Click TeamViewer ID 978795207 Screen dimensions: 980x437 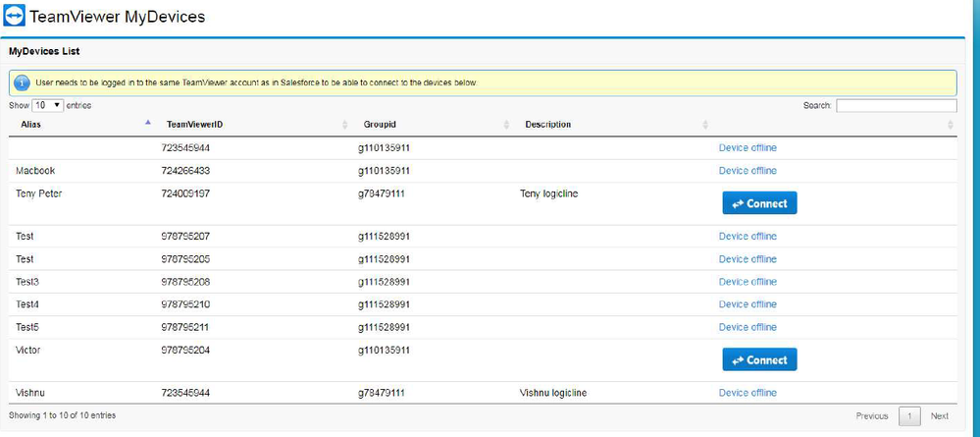[185, 236]
